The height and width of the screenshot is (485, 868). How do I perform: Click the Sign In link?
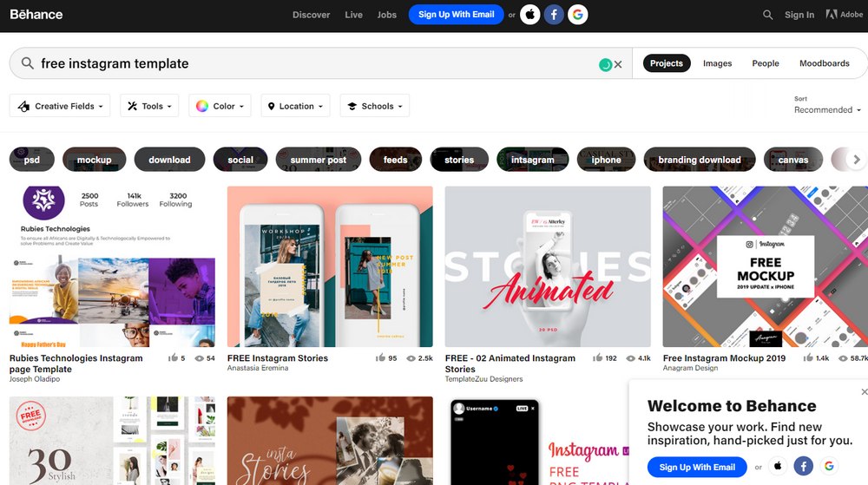click(799, 15)
